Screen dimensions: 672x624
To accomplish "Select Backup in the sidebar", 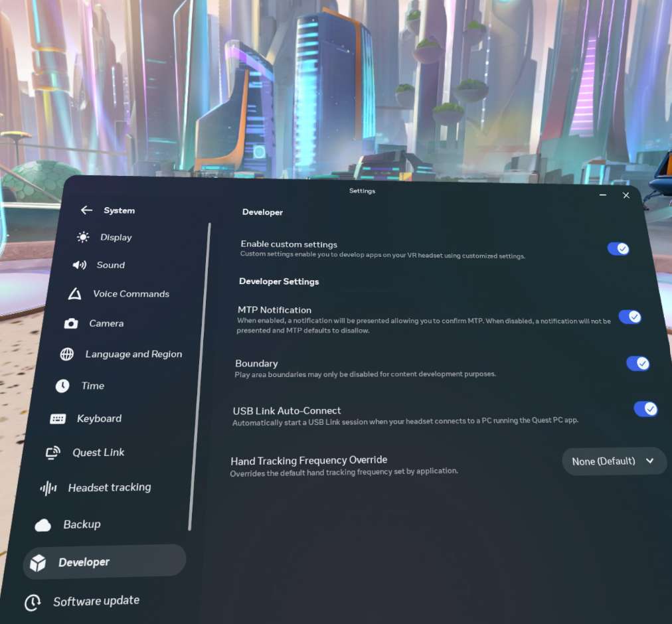I will [x=68, y=524].
